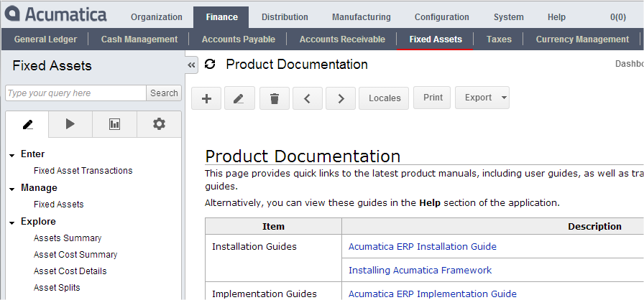Switch to General Ledger module
The image size is (644, 300).
(x=45, y=39)
